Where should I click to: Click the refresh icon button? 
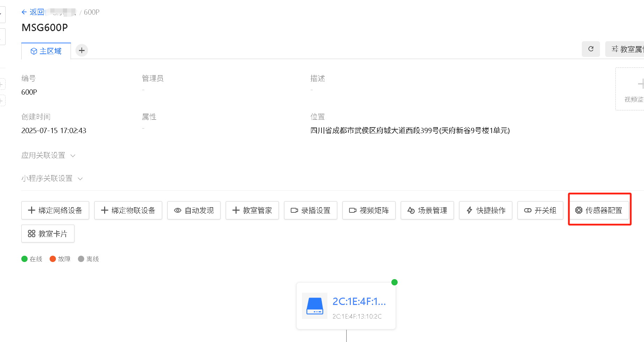tap(591, 49)
